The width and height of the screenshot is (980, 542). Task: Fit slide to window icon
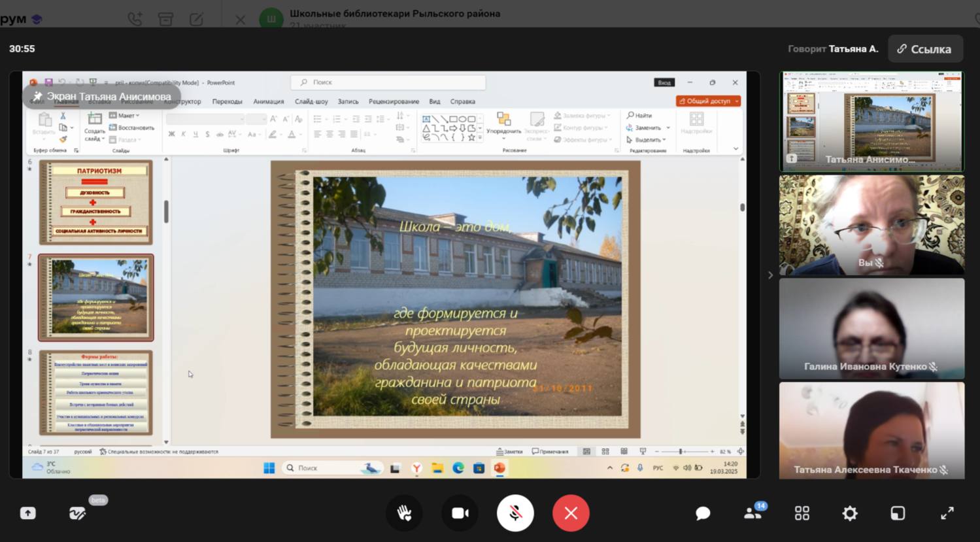coord(741,451)
